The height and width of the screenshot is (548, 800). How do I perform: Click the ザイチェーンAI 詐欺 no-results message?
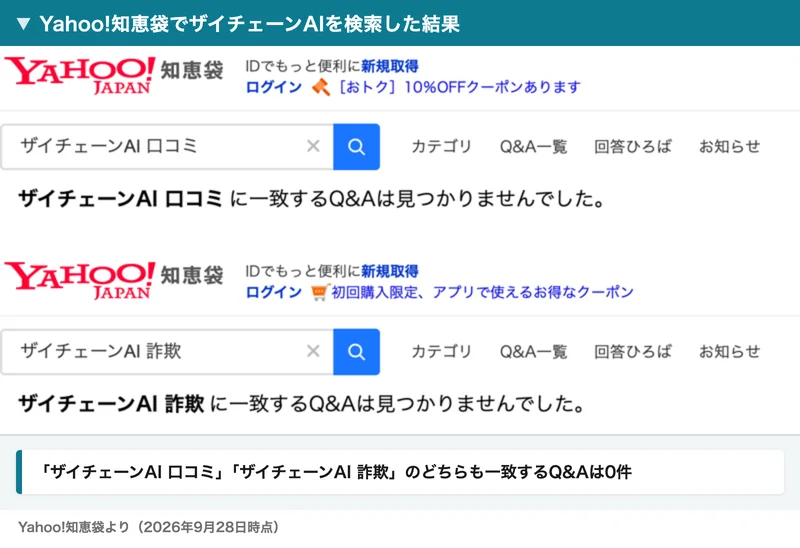click(302, 404)
